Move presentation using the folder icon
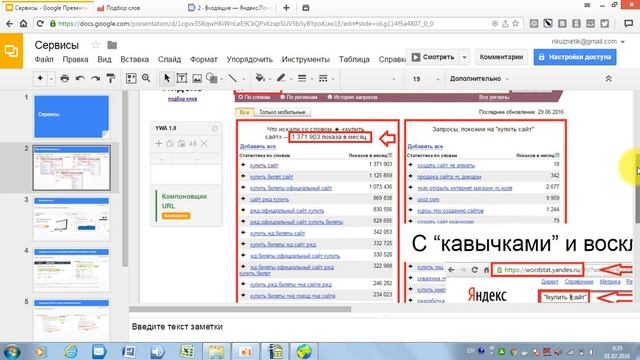 click(112, 45)
